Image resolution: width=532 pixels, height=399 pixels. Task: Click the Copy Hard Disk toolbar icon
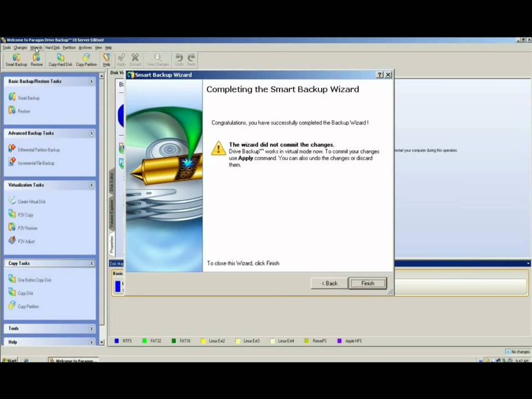point(60,60)
